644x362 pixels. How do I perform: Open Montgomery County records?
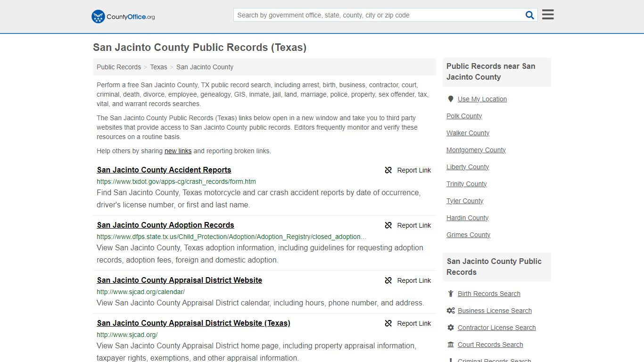[476, 150]
